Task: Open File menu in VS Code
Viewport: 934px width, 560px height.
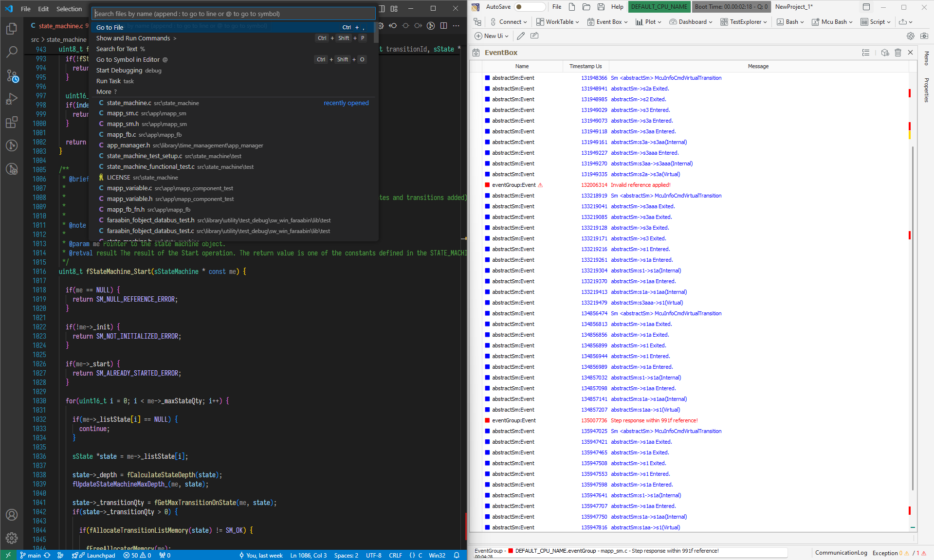Action: click(26, 9)
